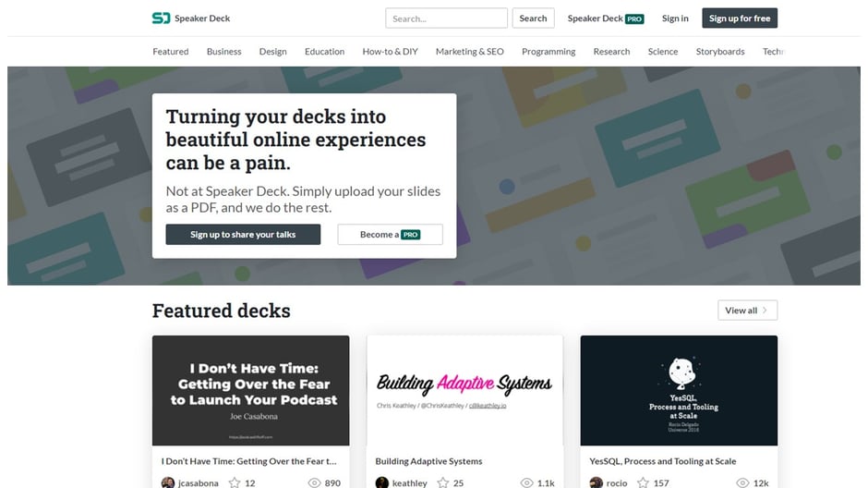Click the PRO badge beside Speaker Deck
This screenshot has width=868, height=488.
click(634, 18)
